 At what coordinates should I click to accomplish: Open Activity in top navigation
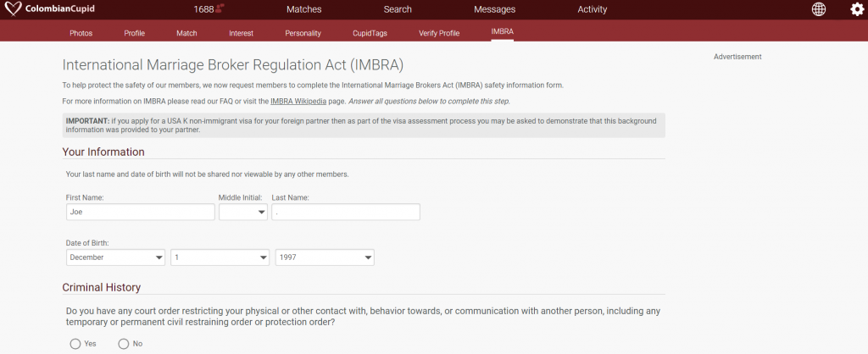593,9
